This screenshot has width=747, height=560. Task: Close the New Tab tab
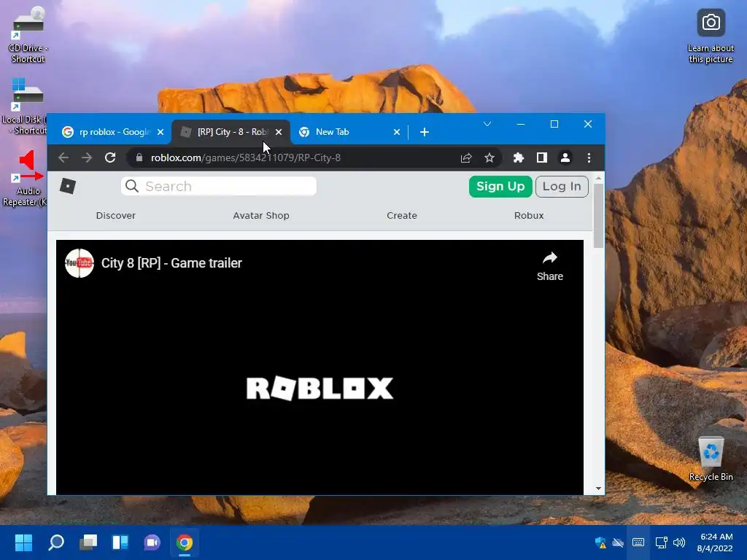click(397, 132)
